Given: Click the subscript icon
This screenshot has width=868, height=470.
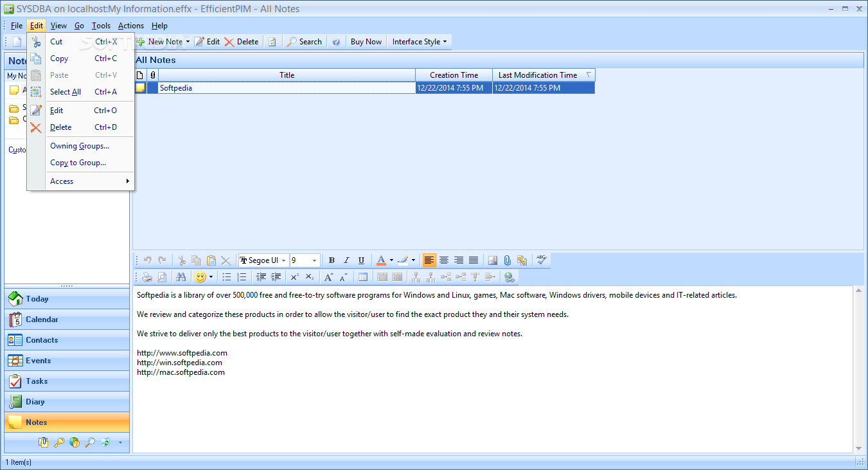Looking at the screenshot, I should point(309,277).
